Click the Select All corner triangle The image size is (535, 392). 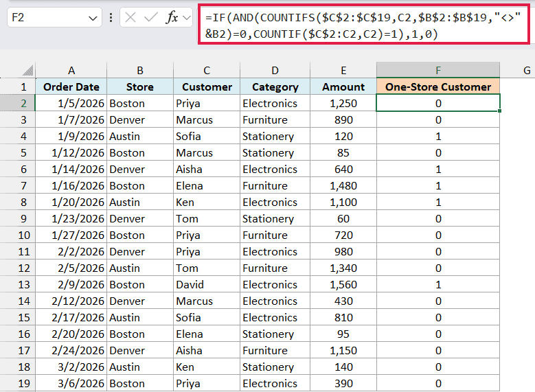(28, 71)
